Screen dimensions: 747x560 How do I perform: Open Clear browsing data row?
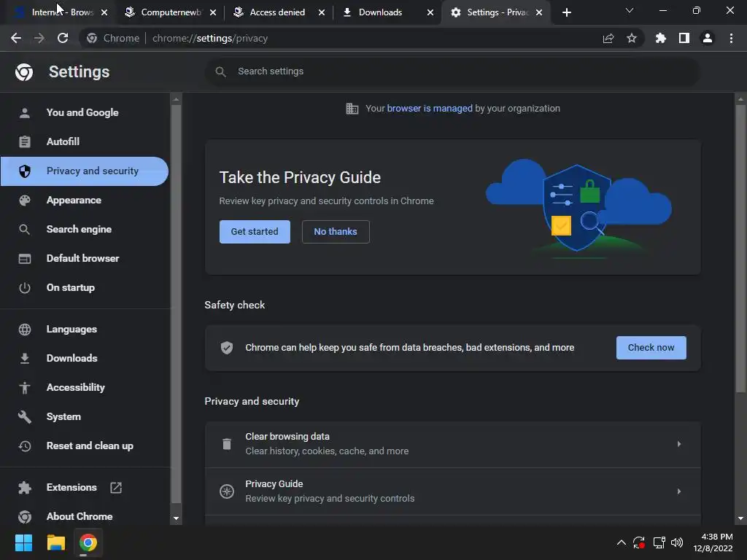pos(452,444)
